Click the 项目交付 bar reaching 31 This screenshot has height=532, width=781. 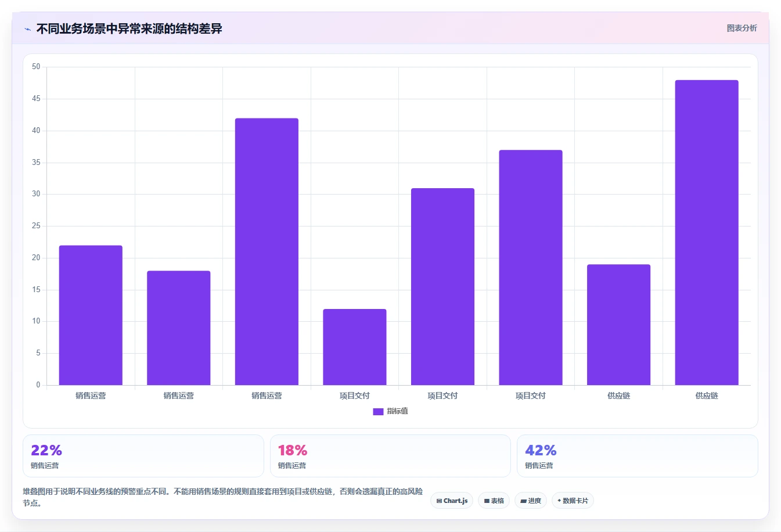tap(442, 287)
